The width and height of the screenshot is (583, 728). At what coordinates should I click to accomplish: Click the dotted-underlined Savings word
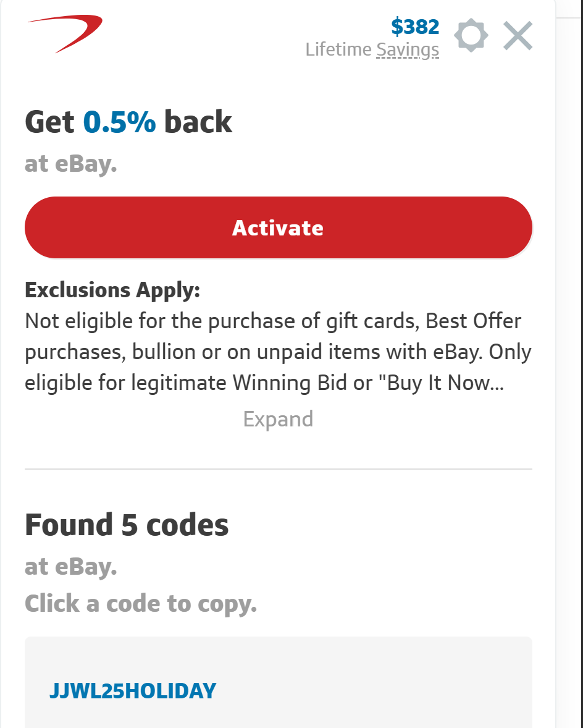point(408,49)
